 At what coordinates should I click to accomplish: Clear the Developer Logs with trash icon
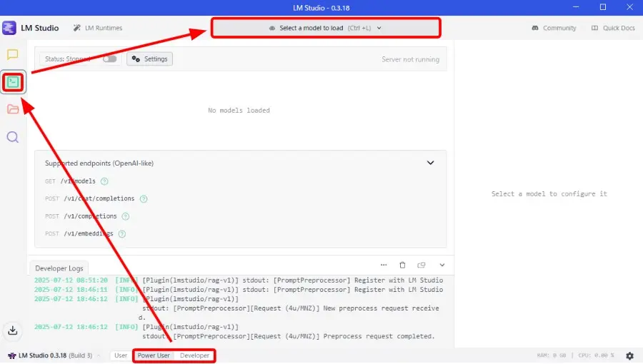(402, 265)
